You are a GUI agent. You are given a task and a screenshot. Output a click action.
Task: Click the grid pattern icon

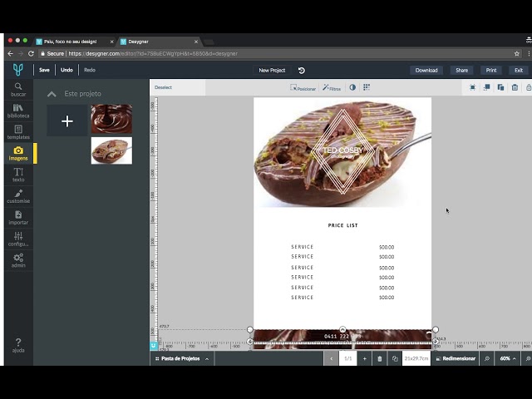[x=367, y=87]
